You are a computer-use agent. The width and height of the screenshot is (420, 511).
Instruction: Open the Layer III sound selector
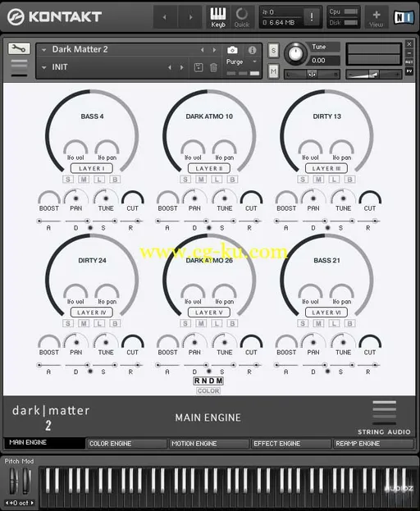point(326,168)
